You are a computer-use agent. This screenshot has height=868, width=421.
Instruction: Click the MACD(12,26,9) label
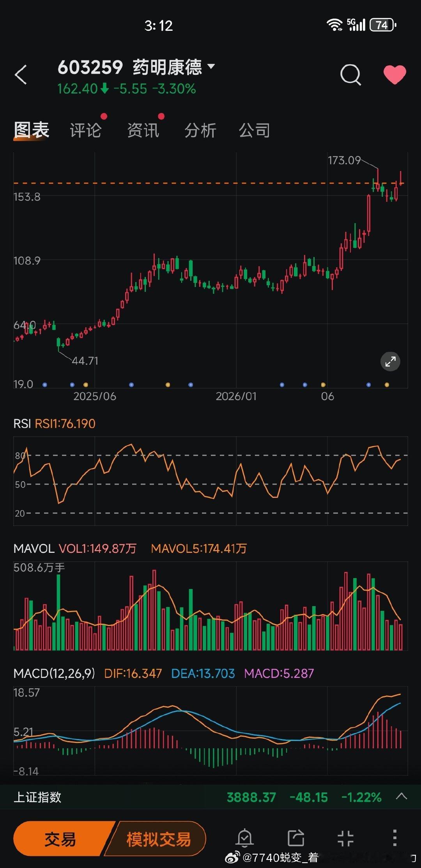coord(54,673)
